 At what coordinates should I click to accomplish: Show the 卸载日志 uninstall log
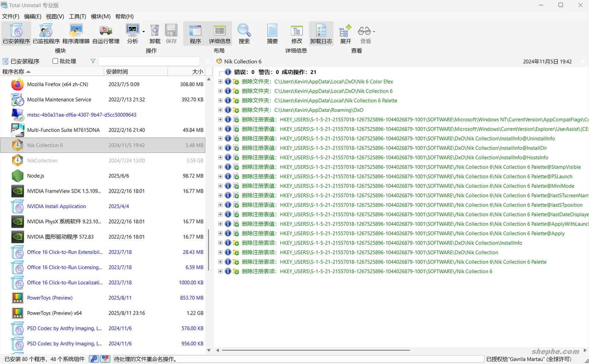coord(321,34)
